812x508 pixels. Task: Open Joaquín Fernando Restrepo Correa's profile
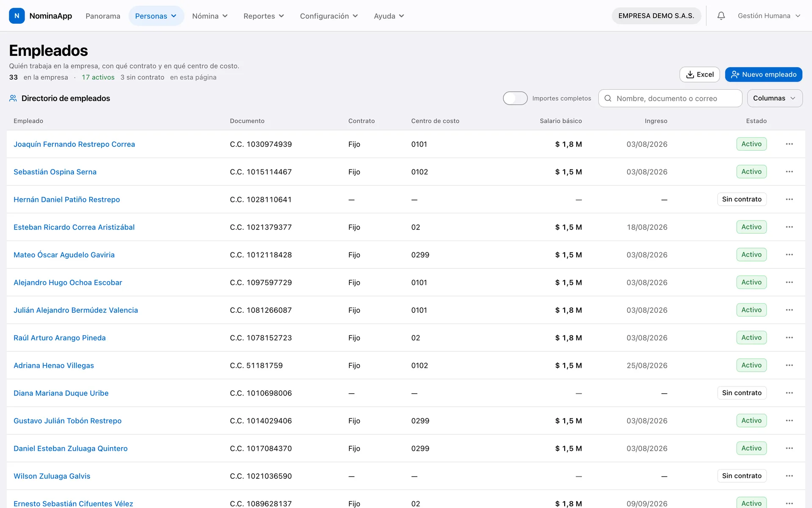[74, 144]
